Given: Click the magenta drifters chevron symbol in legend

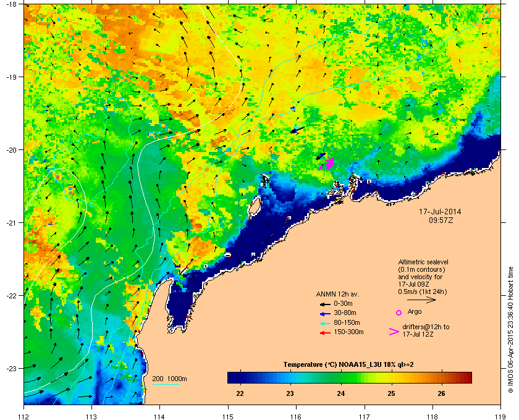Looking at the screenshot, I should click(394, 332).
